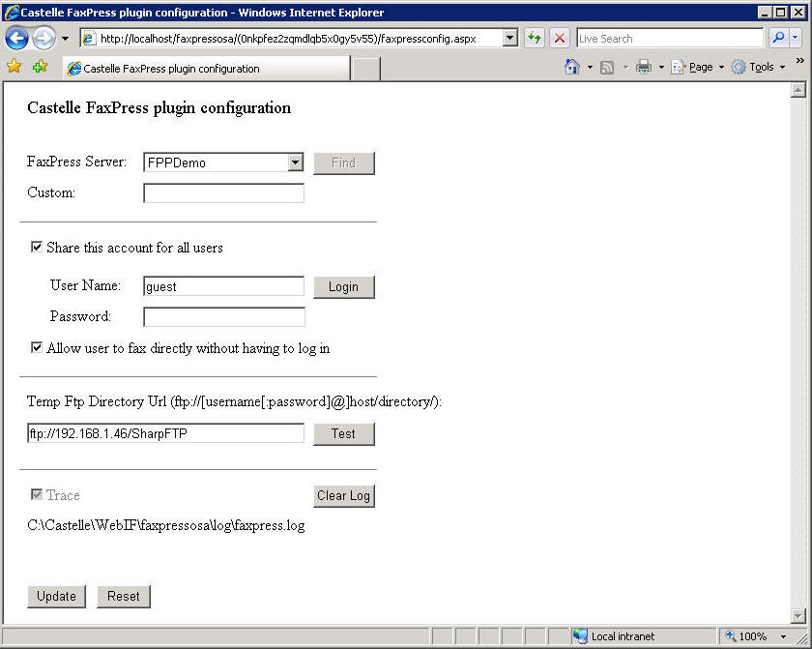Click the Internet Explorer title bar icon
812x649 pixels.
click(x=12, y=12)
